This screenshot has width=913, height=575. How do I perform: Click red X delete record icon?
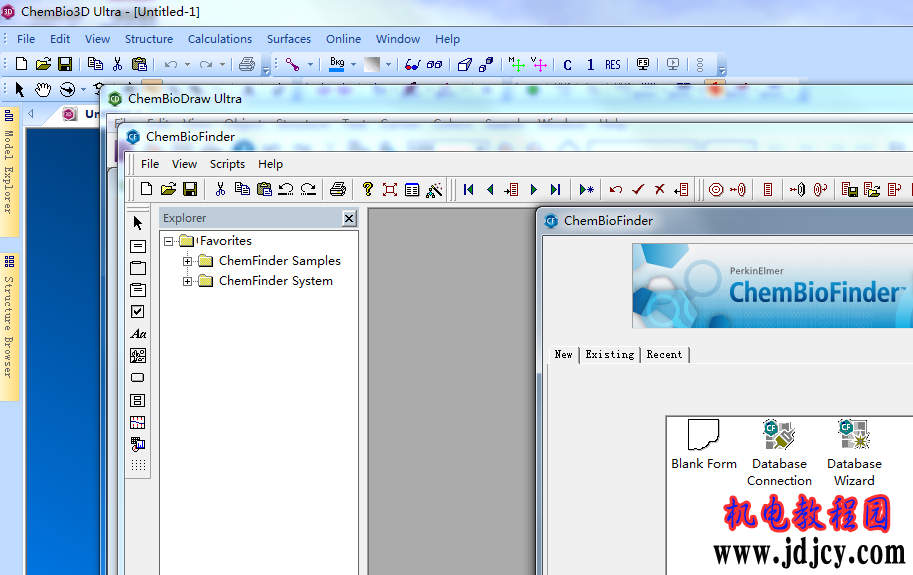tap(659, 189)
